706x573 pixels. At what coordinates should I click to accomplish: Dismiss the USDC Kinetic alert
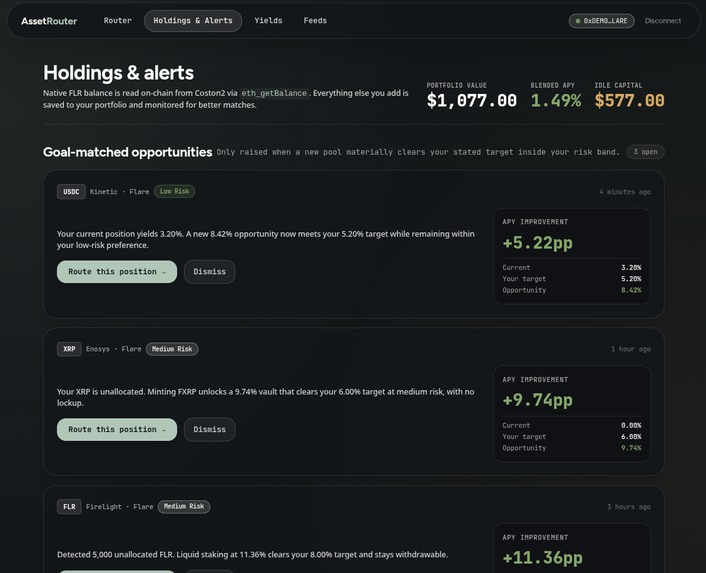[x=209, y=271]
